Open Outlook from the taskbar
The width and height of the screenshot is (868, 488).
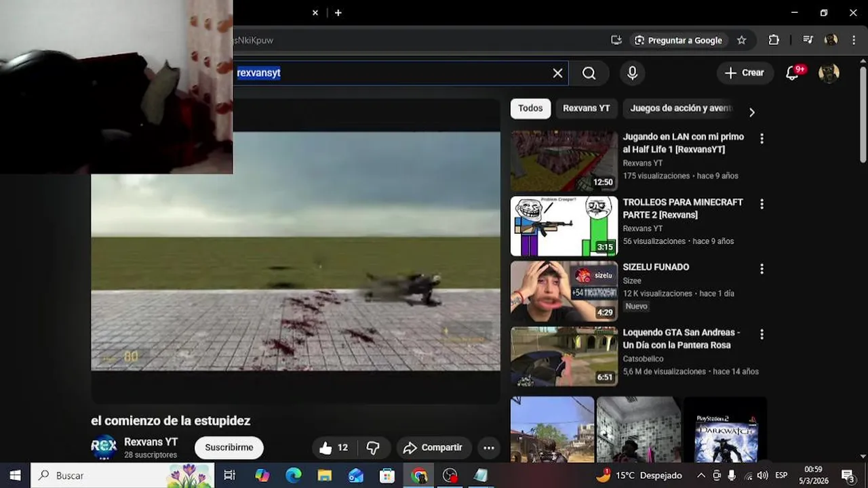356,475
